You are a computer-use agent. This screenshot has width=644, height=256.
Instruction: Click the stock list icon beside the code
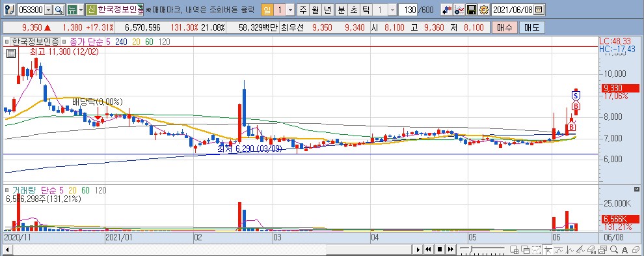10,10
